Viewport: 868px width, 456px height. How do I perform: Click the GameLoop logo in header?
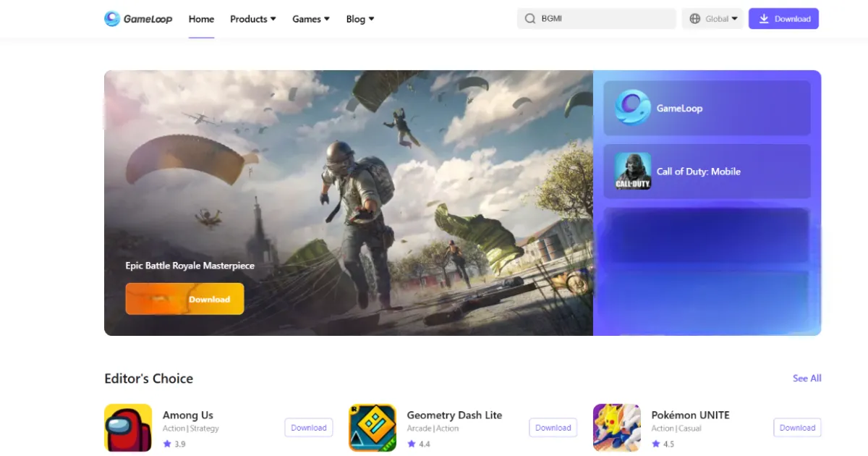pyautogui.click(x=138, y=19)
